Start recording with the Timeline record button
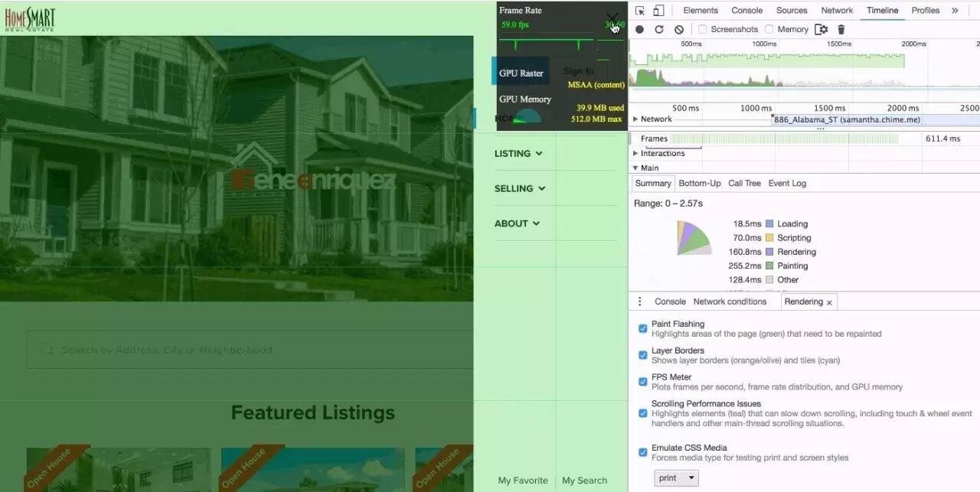 639,29
